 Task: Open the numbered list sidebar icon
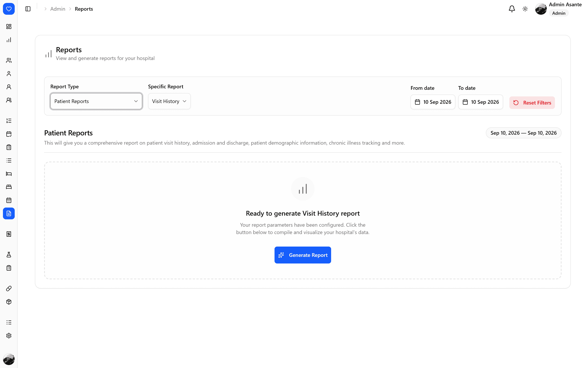point(9,121)
